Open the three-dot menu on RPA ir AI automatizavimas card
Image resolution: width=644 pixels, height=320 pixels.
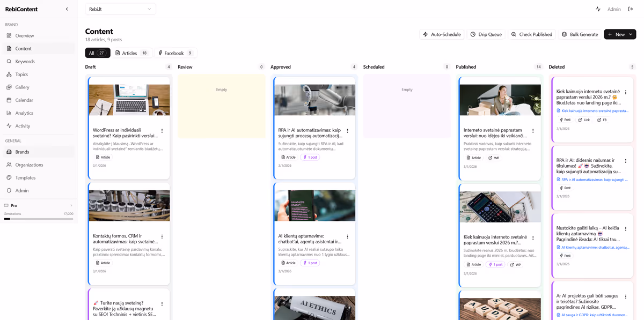(348, 131)
